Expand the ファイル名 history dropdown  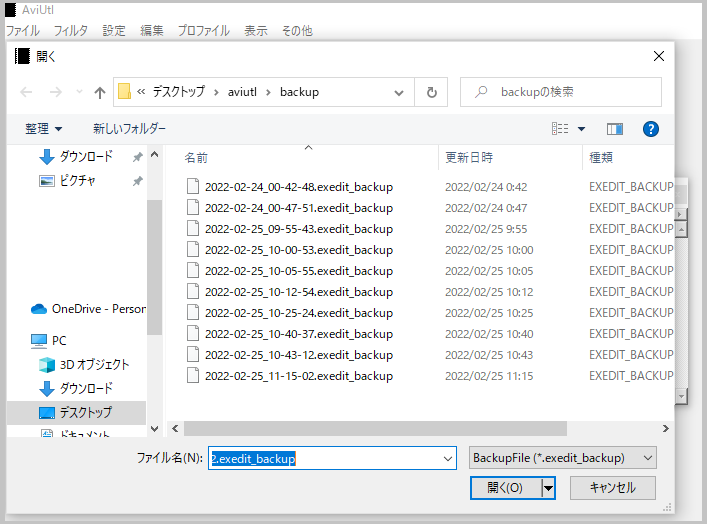click(x=448, y=459)
